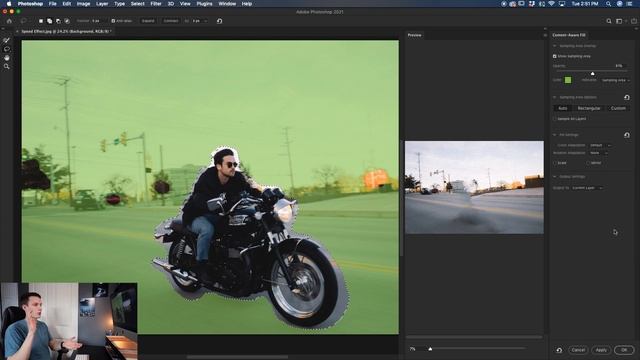This screenshot has width=640, height=360.
Task: Open macOS Spotlight search
Action: pyautogui.click(x=608, y=4)
